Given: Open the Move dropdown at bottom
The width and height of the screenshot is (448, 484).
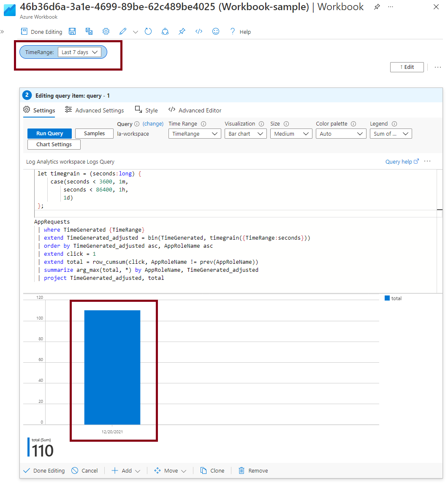Looking at the screenshot, I should [171, 470].
